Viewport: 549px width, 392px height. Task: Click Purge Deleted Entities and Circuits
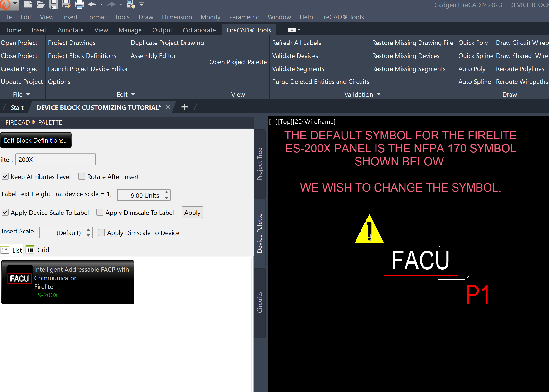321,82
